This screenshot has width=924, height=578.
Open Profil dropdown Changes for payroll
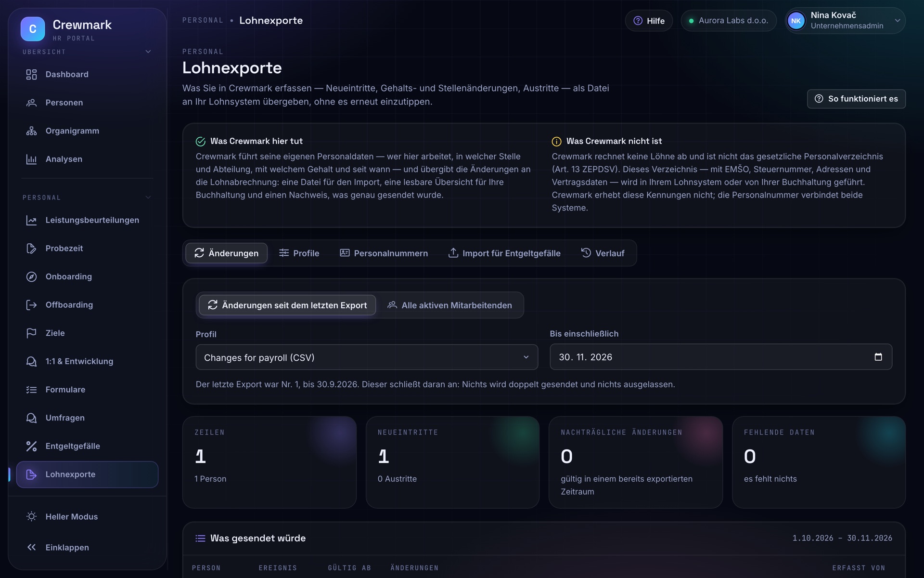point(367,357)
